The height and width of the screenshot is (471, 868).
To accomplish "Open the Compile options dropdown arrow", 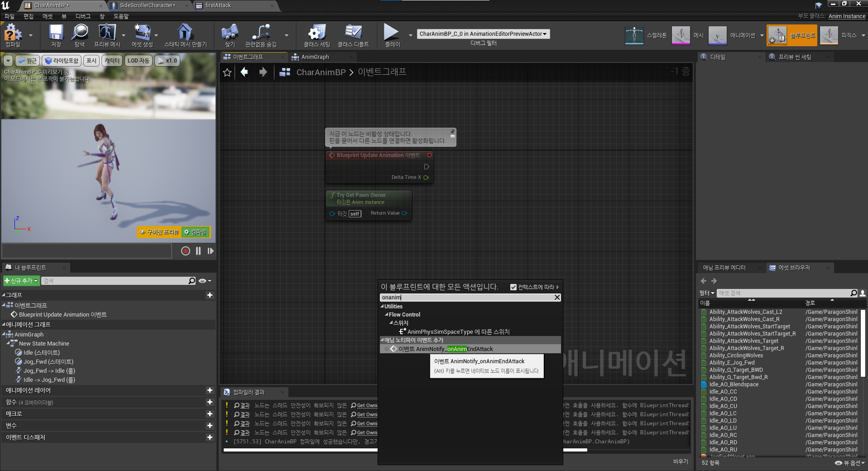I will coord(31,35).
